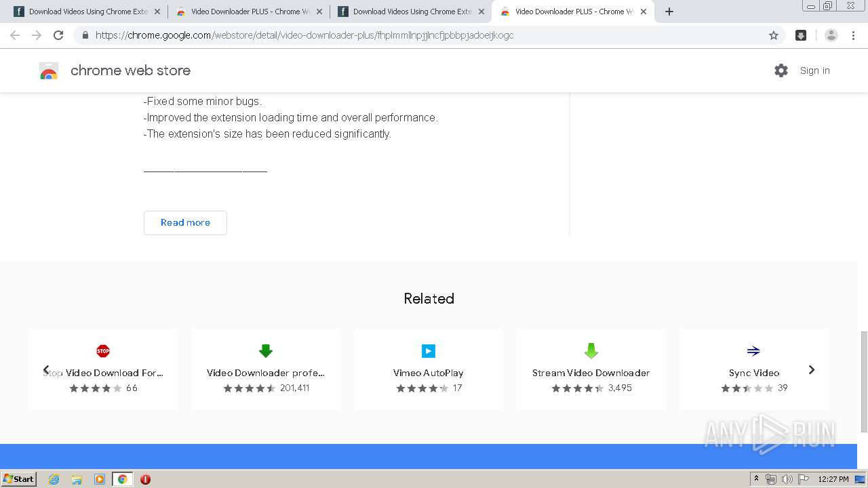Image resolution: width=868 pixels, height=488 pixels.
Task: Open Video Downloader profe... extension title
Action: (x=266, y=373)
